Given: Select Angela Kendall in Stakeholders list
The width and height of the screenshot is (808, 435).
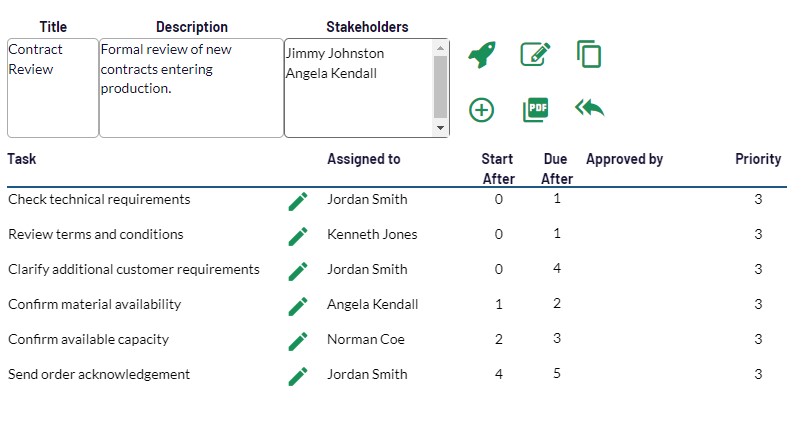Looking at the screenshot, I should [334, 73].
